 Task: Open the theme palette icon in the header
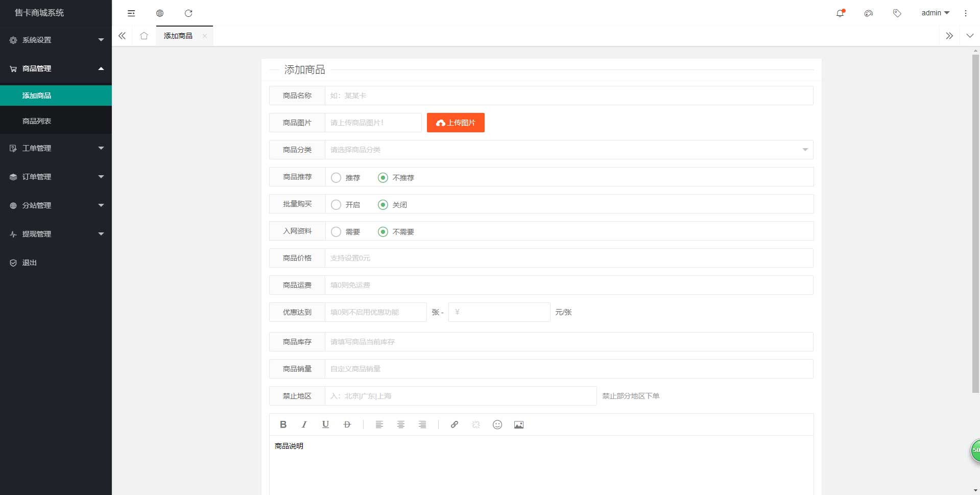point(868,13)
